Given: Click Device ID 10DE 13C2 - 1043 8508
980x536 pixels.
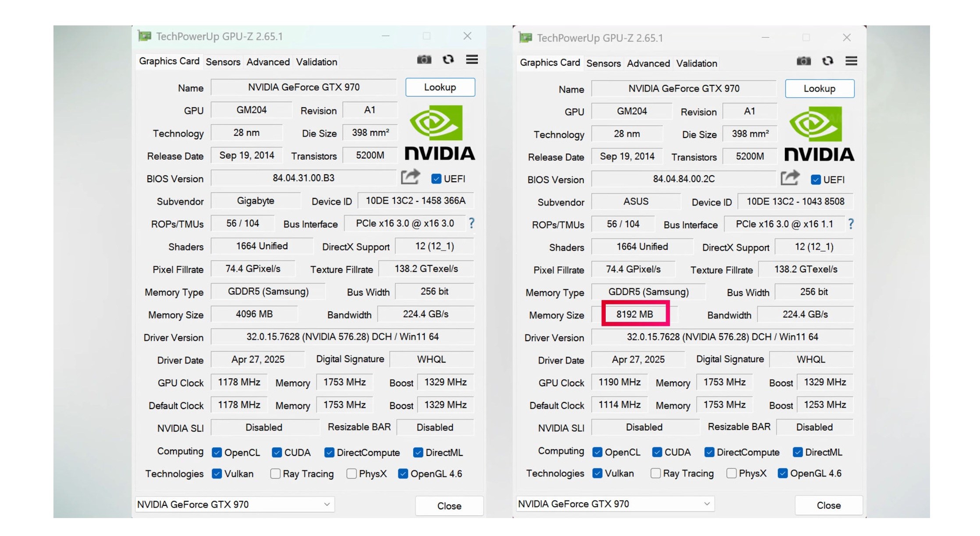Looking at the screenshot, I should click(x=795, y=201).
